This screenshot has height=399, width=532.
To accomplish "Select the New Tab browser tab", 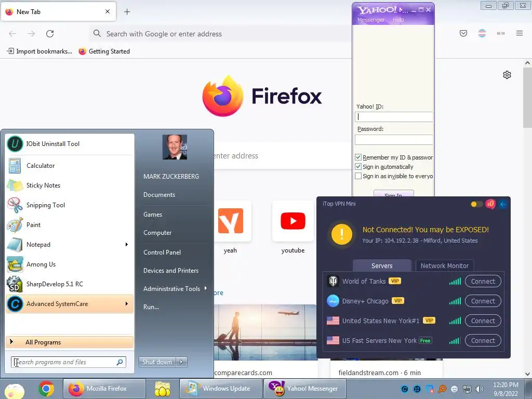I will 58,12.
